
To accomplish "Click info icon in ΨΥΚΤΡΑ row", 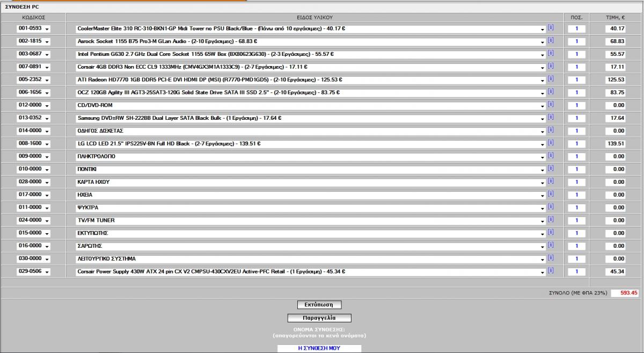I will click(x=551, y=207).
